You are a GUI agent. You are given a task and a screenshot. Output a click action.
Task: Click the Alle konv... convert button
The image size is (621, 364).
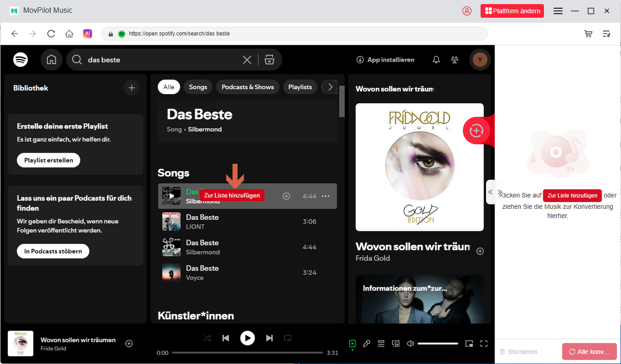click(589, 351)
